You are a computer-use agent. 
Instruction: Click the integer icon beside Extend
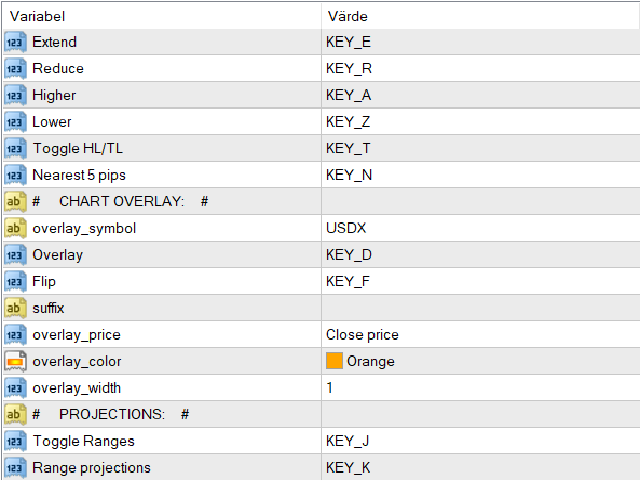(14, 42)
